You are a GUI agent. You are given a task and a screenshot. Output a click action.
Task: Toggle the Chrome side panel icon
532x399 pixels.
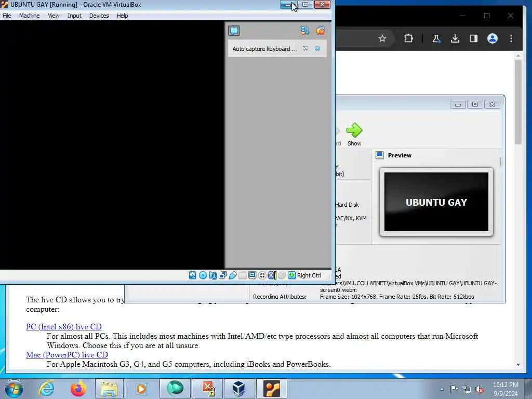click(474, 38)
